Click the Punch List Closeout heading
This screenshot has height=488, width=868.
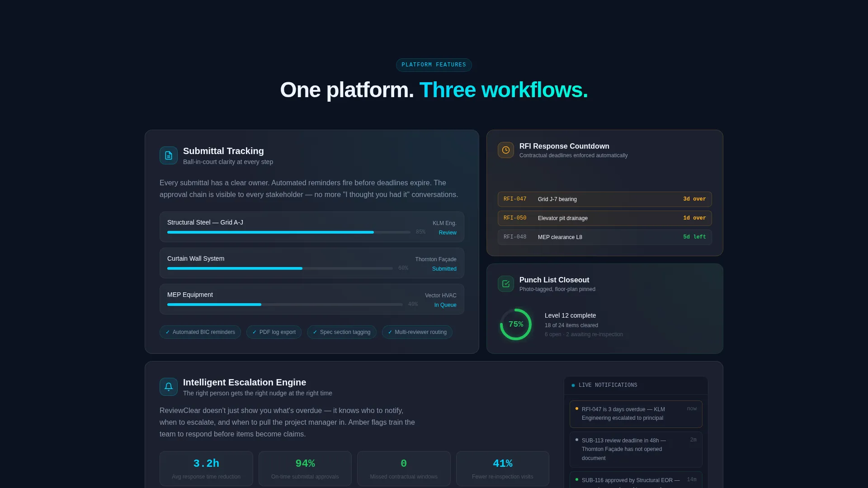point(554,280)
